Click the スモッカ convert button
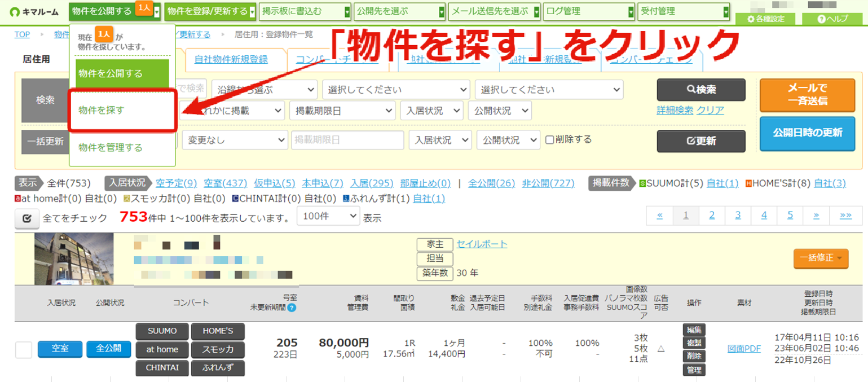868x382 pixels. click(x=218, y=350)
